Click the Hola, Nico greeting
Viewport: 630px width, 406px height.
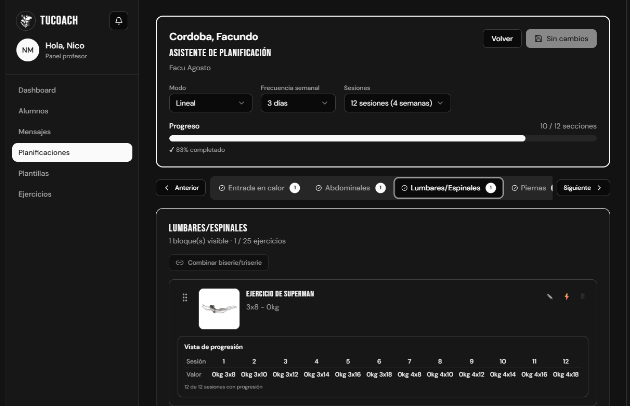(65, 45)
